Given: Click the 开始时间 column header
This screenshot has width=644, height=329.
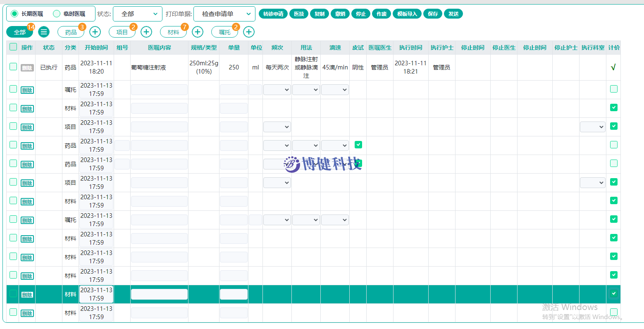Looking at the screenshot, I should click(x=96, y=48).
